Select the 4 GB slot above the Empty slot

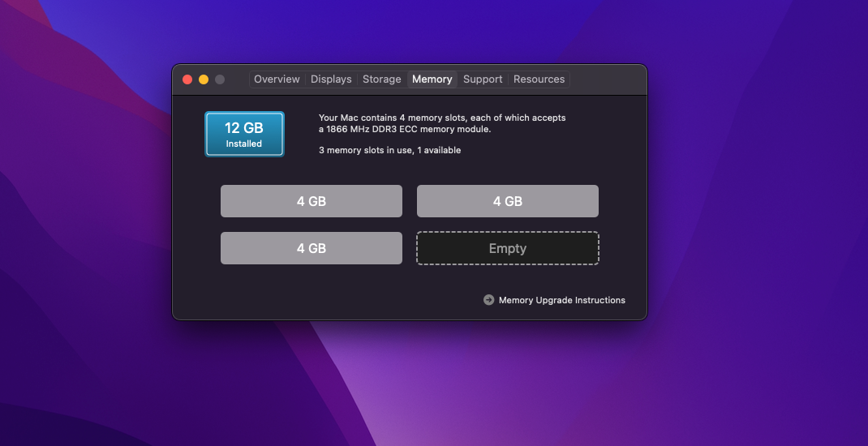click(508, 201)
